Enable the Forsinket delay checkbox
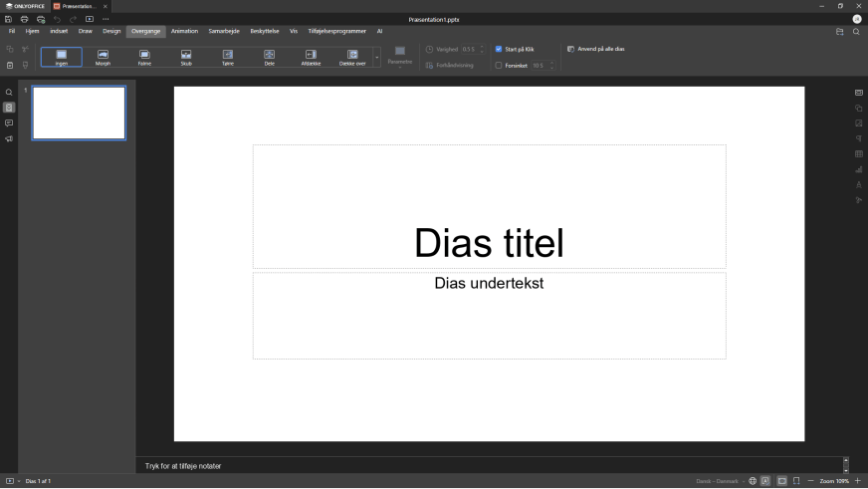 [499, 66]
